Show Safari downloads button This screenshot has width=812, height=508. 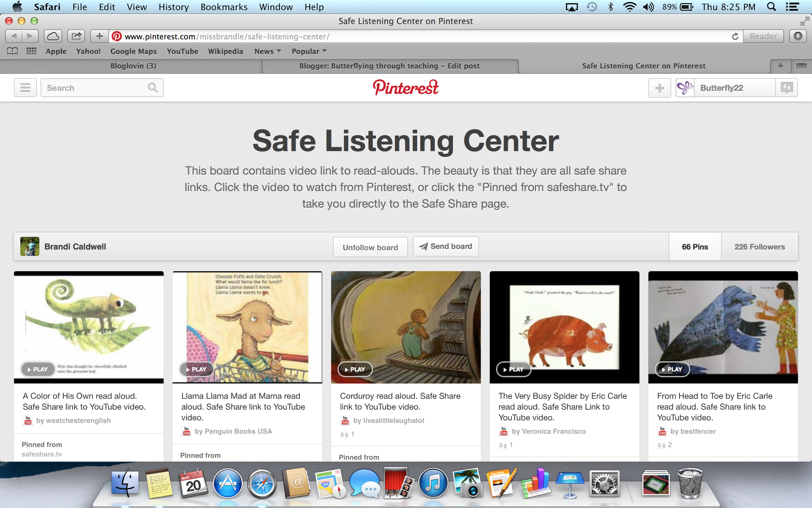pos(798,37)
